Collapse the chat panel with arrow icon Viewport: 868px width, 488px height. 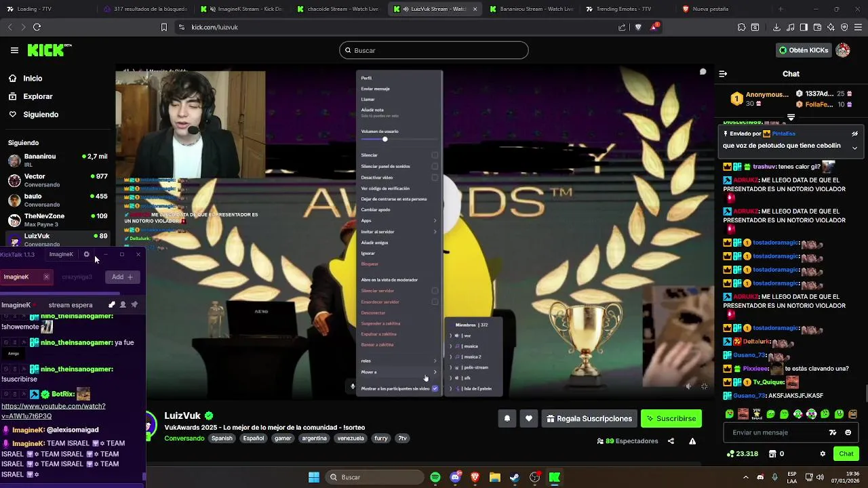point(723,74)
